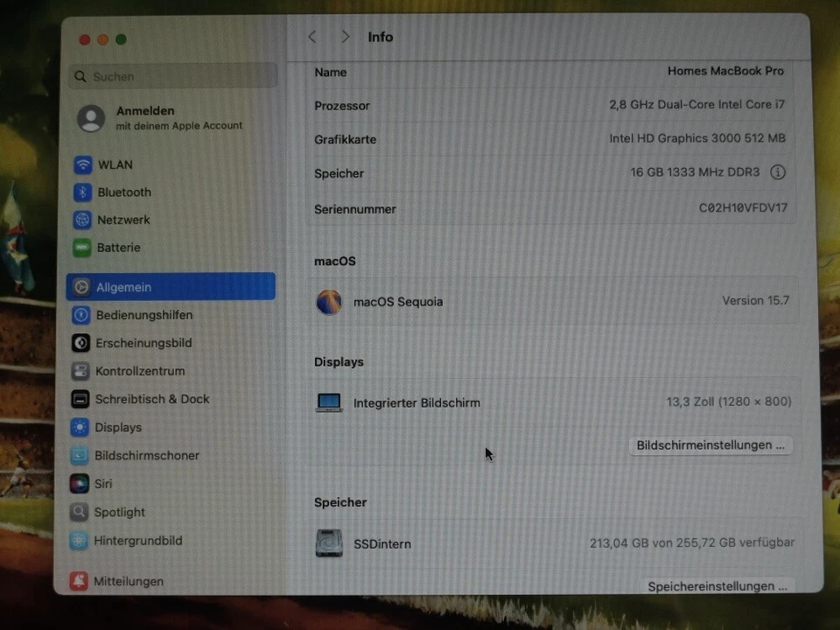Select the Allgemein gear icon
The width and height of the screenshot is (840, 630).
tap(81, 287)
